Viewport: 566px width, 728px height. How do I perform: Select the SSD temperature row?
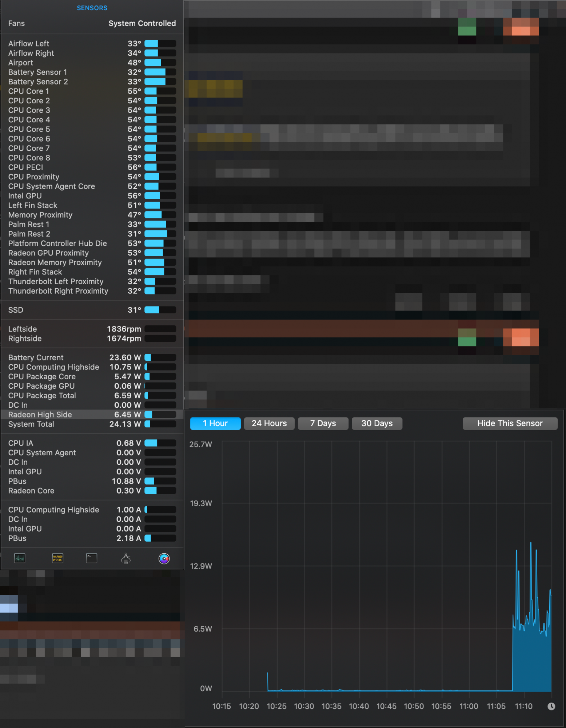click(92, 310)
